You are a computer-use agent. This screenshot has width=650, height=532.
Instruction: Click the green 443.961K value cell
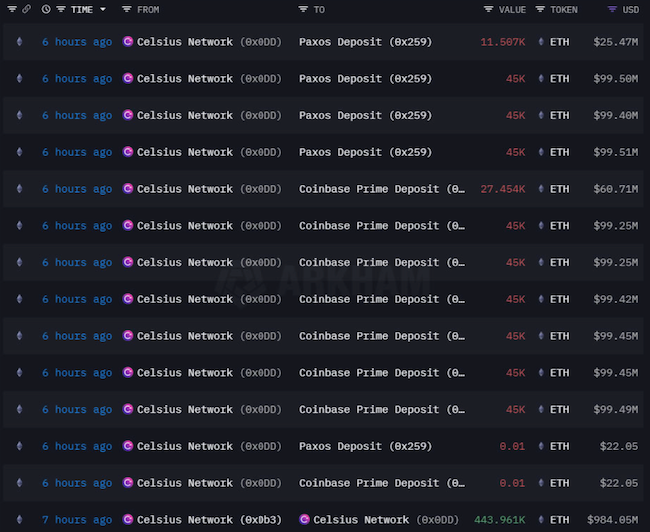(500, 520)
